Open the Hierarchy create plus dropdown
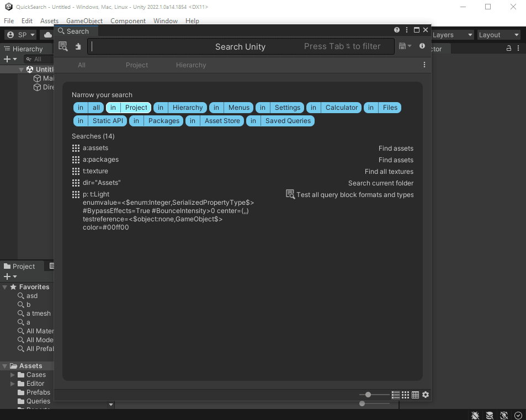The image size is (526, 420). pos(10,60)
